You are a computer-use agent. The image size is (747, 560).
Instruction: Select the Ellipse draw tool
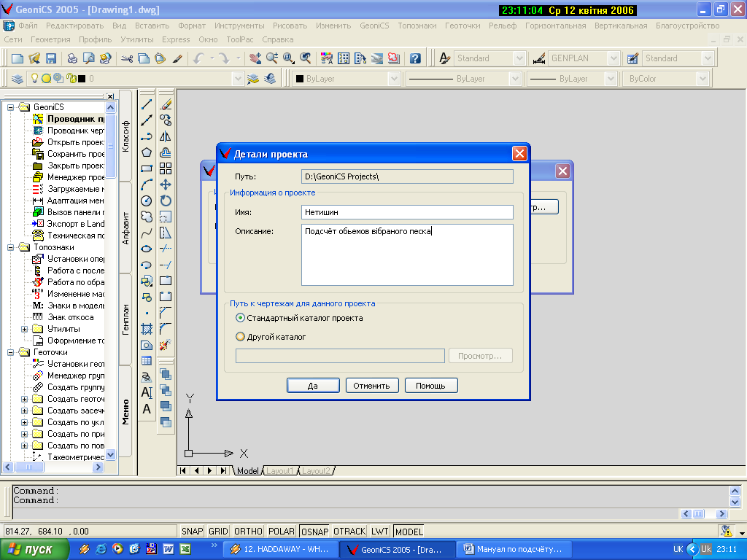(147, 249)
